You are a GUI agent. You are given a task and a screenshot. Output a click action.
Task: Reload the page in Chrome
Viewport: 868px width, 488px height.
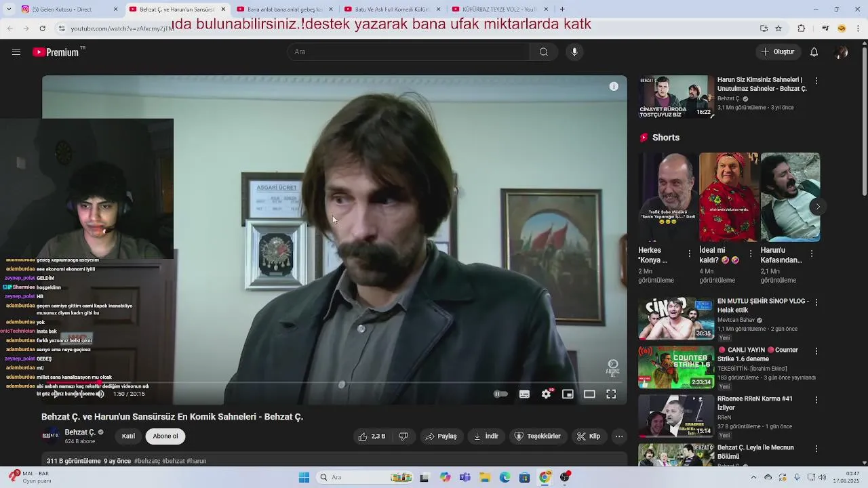42,28
